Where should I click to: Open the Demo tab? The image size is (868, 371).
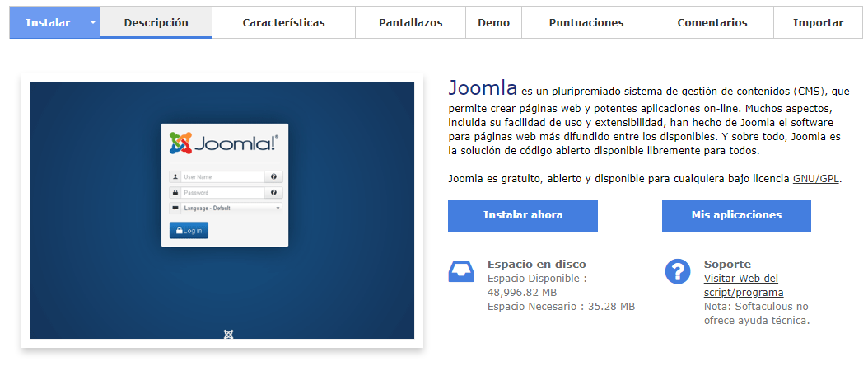494,23
